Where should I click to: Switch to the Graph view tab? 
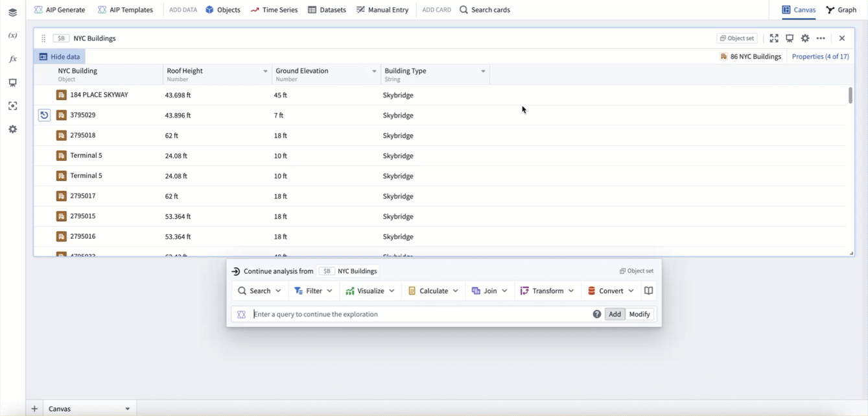pyautogui.click(x=841, y=10)
